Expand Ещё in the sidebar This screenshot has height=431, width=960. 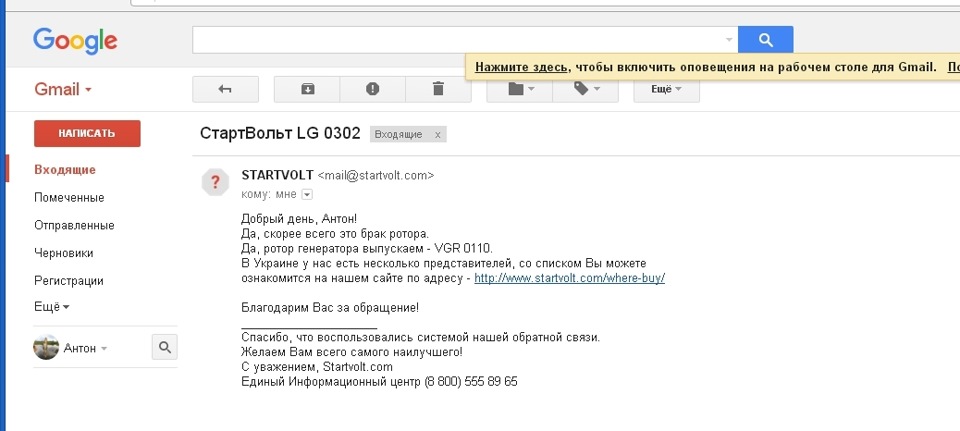click(51, 307)
